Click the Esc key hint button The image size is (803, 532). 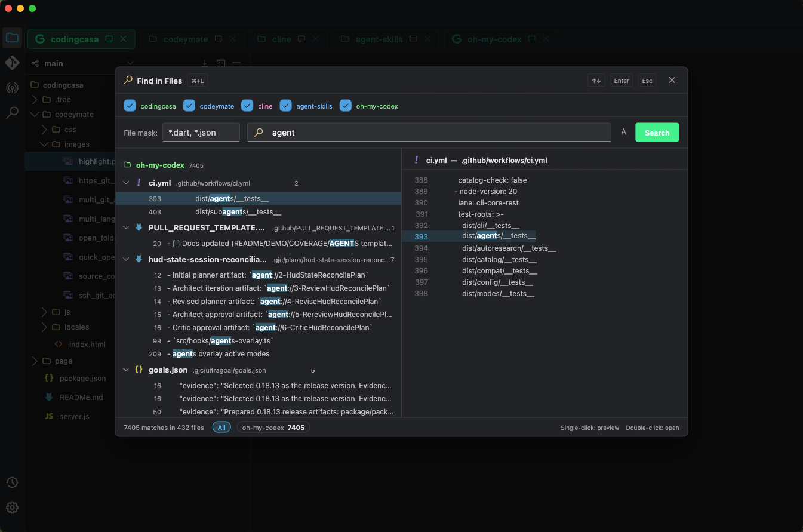pos(647,81)
